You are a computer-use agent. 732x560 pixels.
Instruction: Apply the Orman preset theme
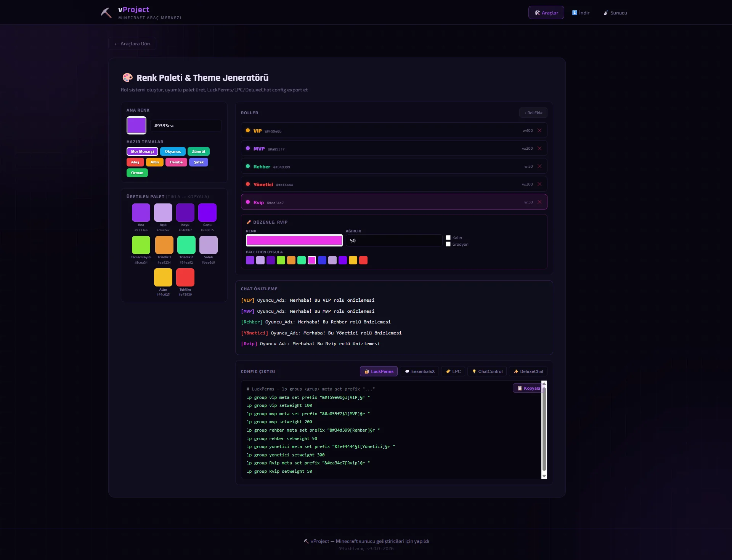pos(137,173)
